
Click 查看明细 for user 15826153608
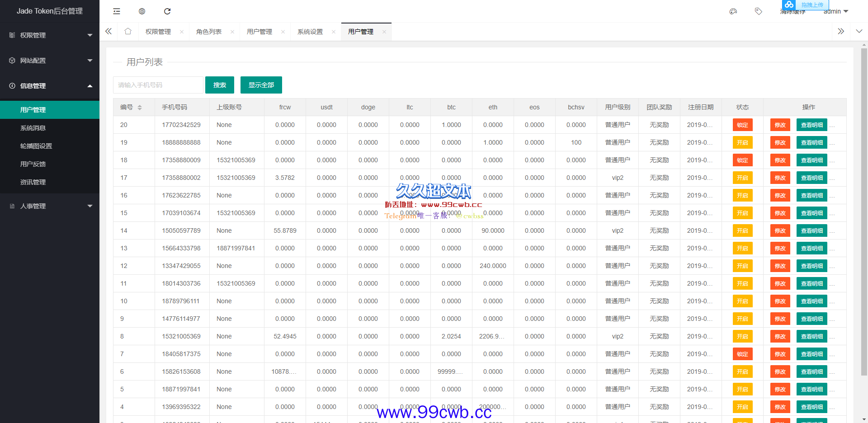tap(812, 372)
